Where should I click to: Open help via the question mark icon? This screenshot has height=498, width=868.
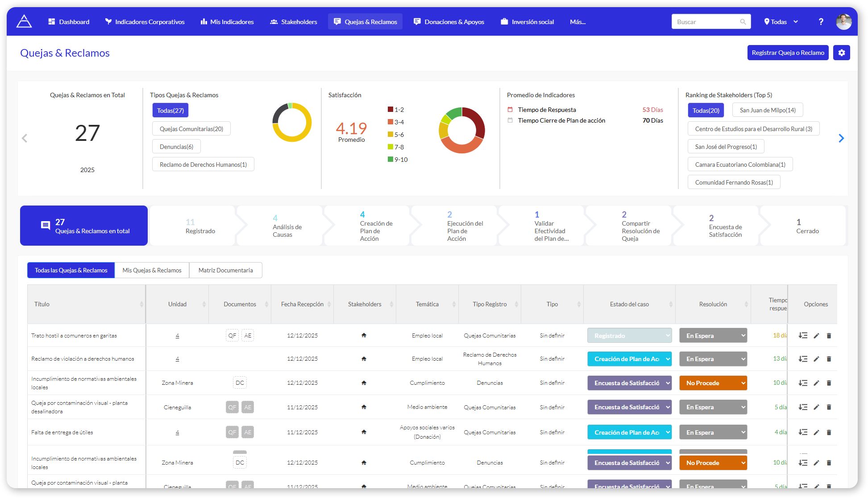pos(821,21)
